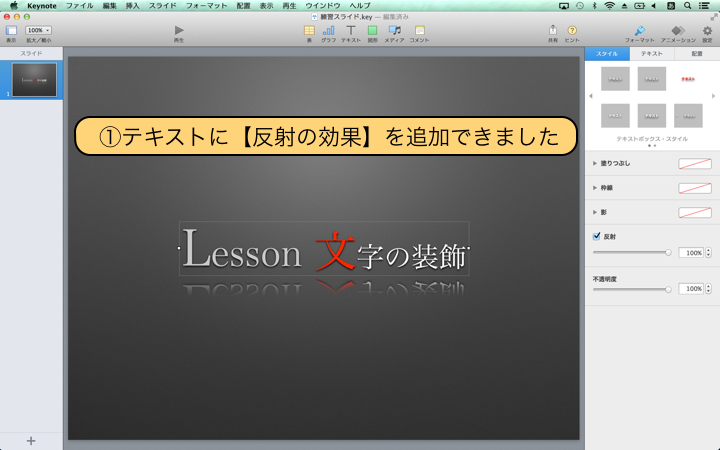The height and width of the screenshot is (450, 720).
Task: Open the 共有 share icon
Action: 553,30
